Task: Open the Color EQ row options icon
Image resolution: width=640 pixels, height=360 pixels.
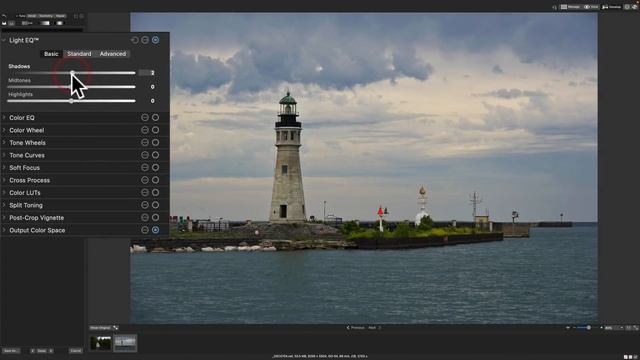Action: pyautogui.click(x=145, y=118)
